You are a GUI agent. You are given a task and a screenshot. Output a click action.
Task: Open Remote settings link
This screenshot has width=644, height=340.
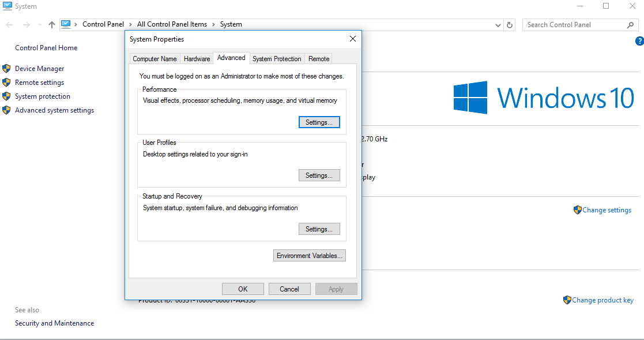pyautogui.click(x=39, y=83)
